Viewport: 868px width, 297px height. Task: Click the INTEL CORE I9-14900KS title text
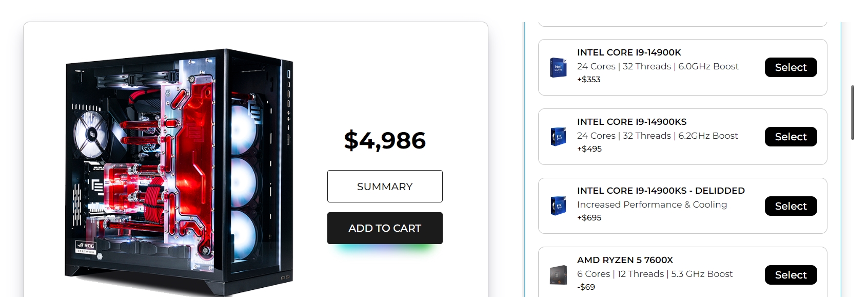click(x=632, y=122)
